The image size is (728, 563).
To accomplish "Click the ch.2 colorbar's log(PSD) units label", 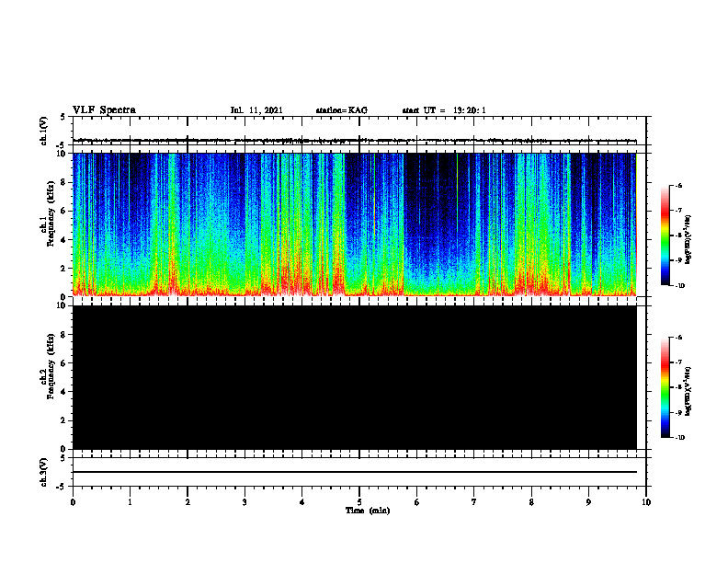I will (x=688, y=392).
